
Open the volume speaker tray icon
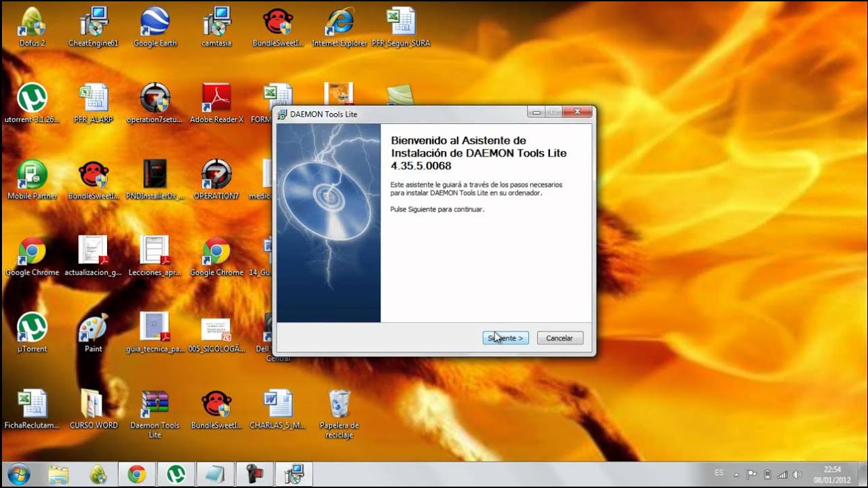797,474
